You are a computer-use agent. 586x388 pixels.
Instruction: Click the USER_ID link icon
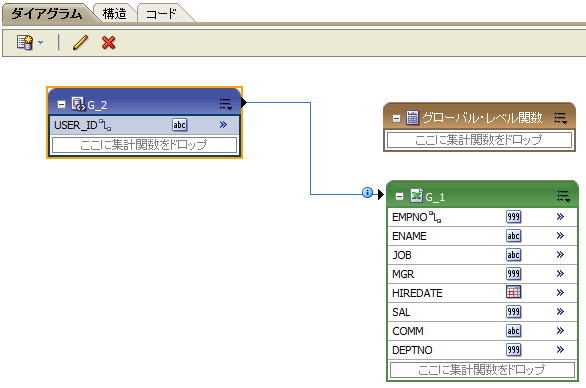[x=105, y=125]
